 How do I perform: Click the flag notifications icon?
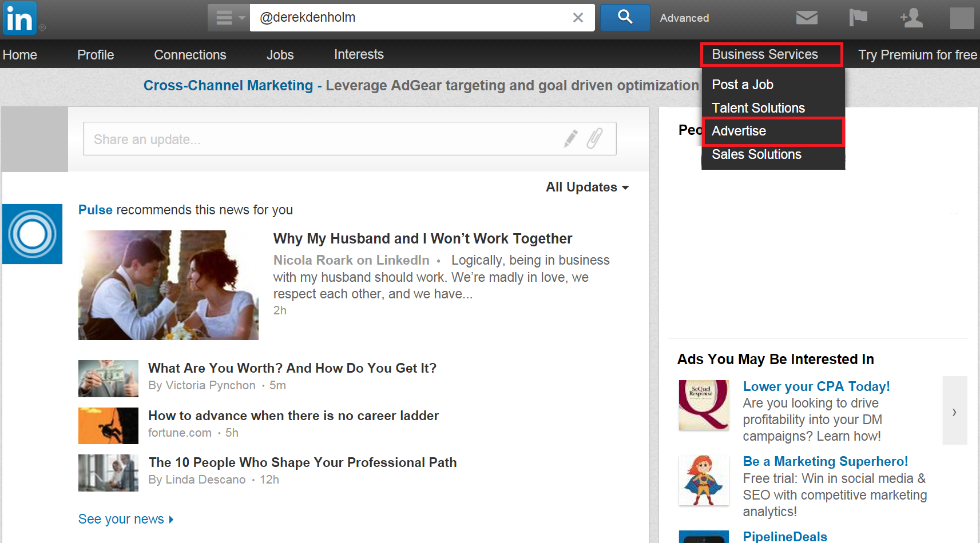[x=857, y=18]
